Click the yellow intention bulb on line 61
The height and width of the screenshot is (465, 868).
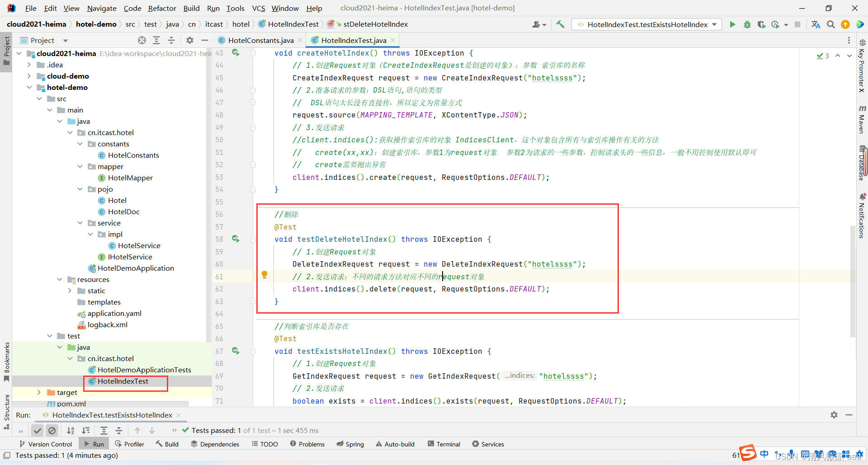point(264,275)
